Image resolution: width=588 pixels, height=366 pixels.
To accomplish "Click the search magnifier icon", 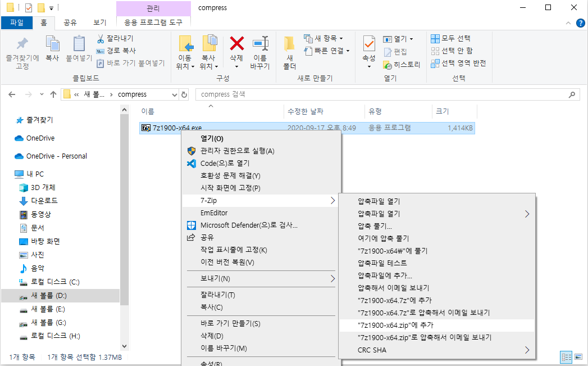I will (572, 94).
